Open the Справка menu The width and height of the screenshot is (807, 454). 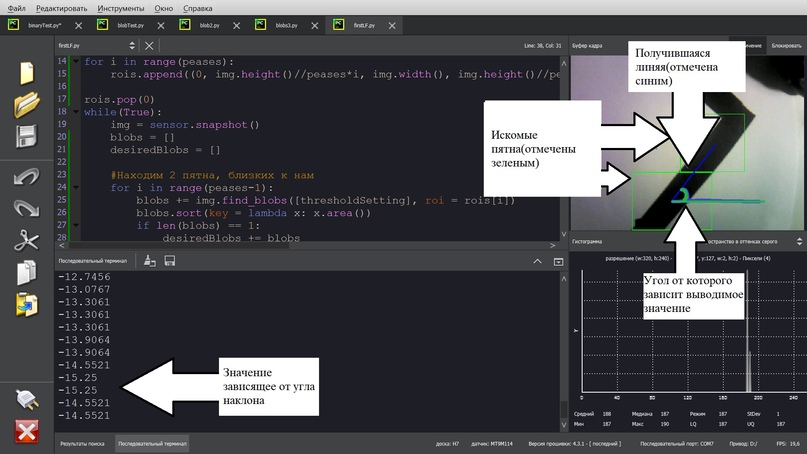point(198,8)
